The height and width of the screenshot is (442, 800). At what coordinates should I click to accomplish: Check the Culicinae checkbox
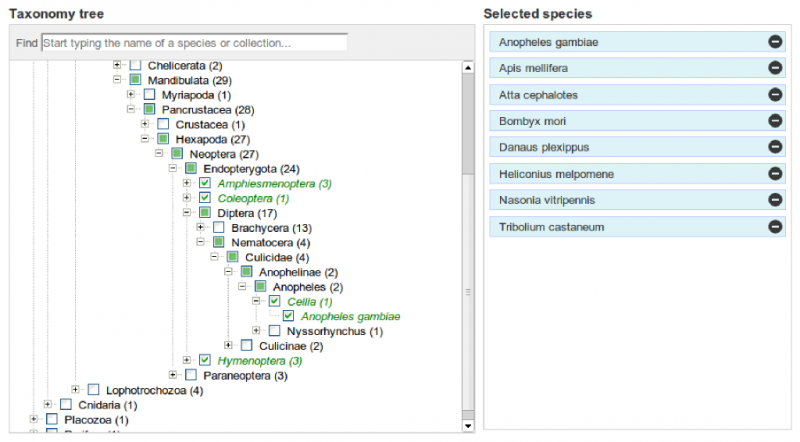[246, 346]
